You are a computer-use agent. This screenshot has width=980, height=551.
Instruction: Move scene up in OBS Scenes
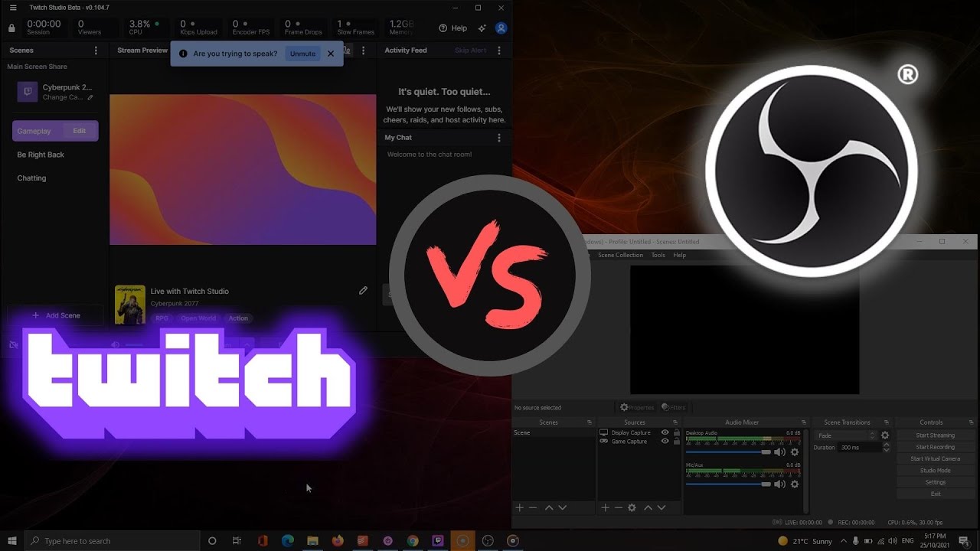(x=549, y=507)
